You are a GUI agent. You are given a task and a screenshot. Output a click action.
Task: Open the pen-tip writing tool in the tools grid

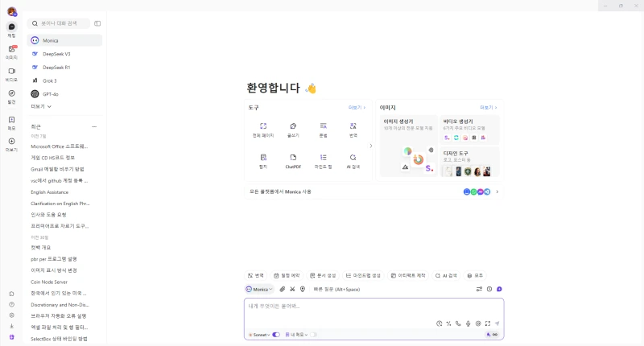(x=293, y=130)
